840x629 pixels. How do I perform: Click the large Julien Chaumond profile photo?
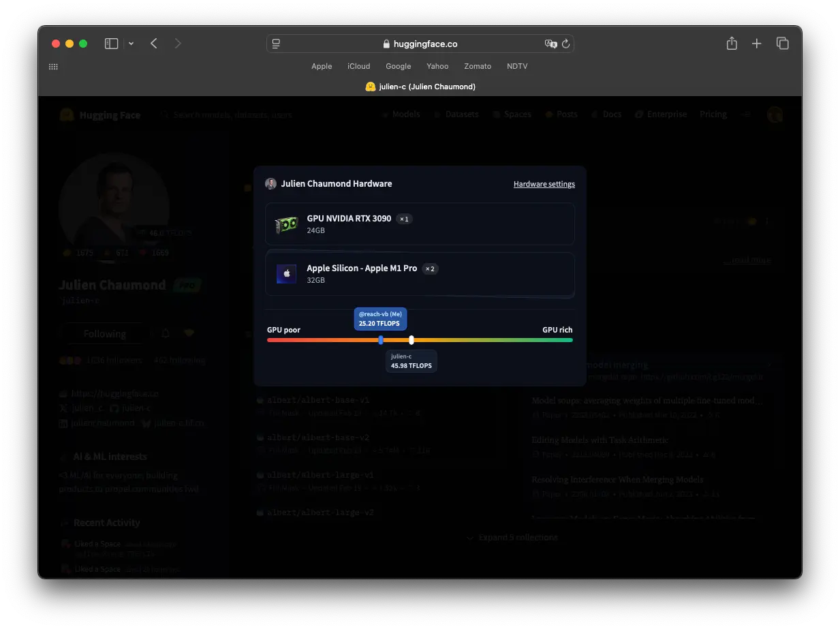(x=114, y=206)
